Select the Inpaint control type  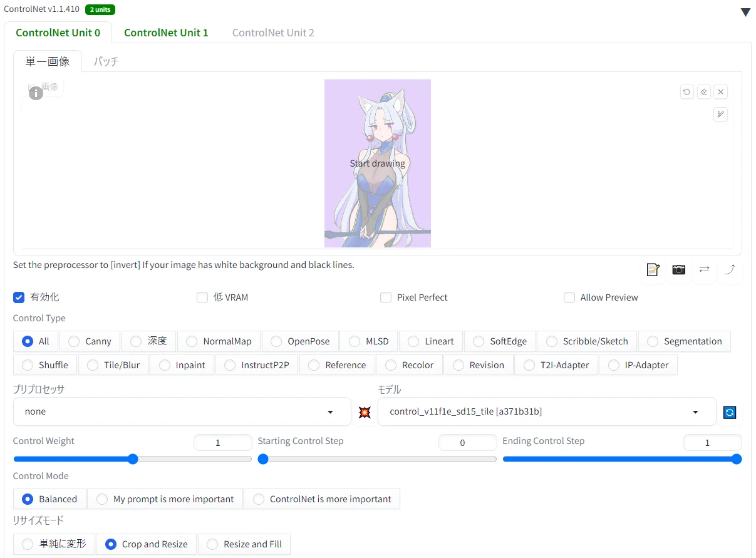[182, 365]
